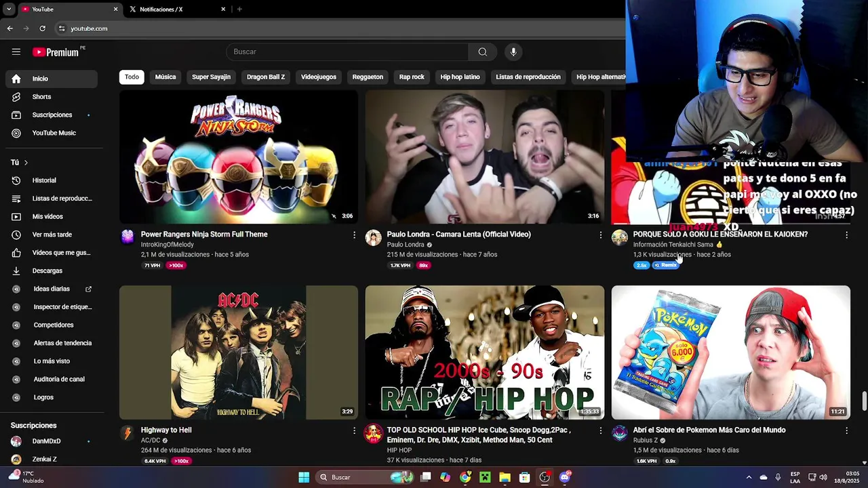Play Highway to Hell thumbnail
Viewport: 868px width, 488px height.
tap(239, 352)
